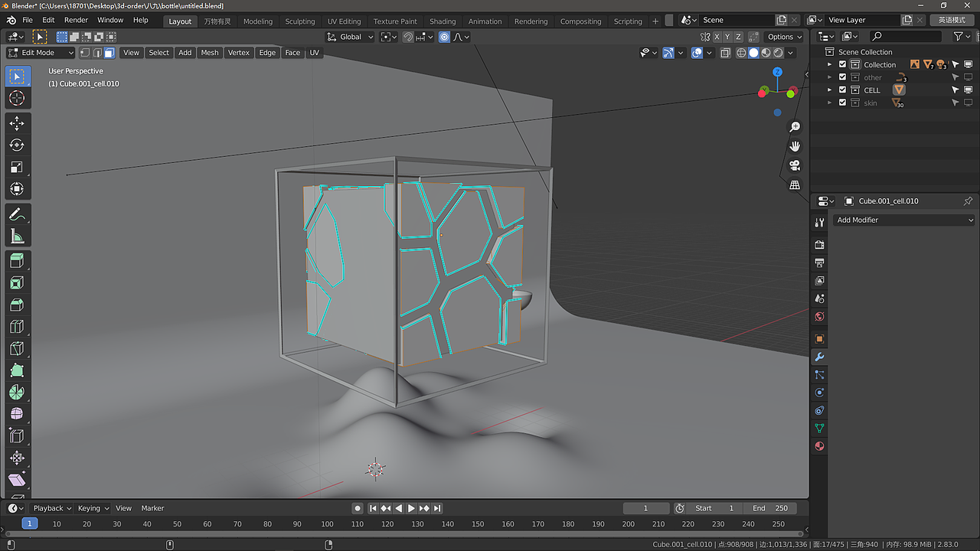Viewport: 980px width, 551px height.
Task: Toggle X-ray viewport shading mode
Action: (725, 52)
